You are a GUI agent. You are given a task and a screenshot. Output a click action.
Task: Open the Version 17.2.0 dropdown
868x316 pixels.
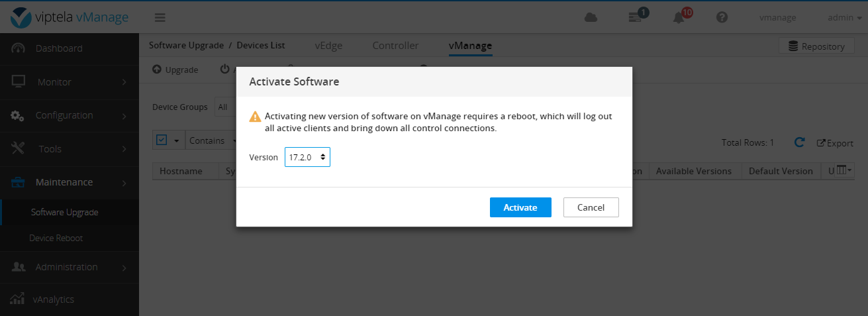click(307, 157)
